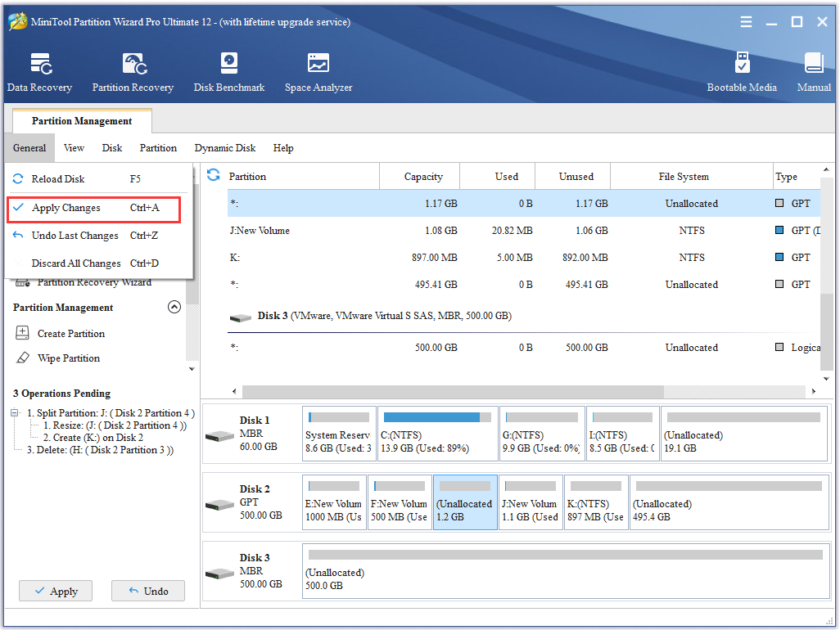Viewport: 840px width, 630px height.
Task: Open Disk Benchmark tool
Action: tap(229, 72)
